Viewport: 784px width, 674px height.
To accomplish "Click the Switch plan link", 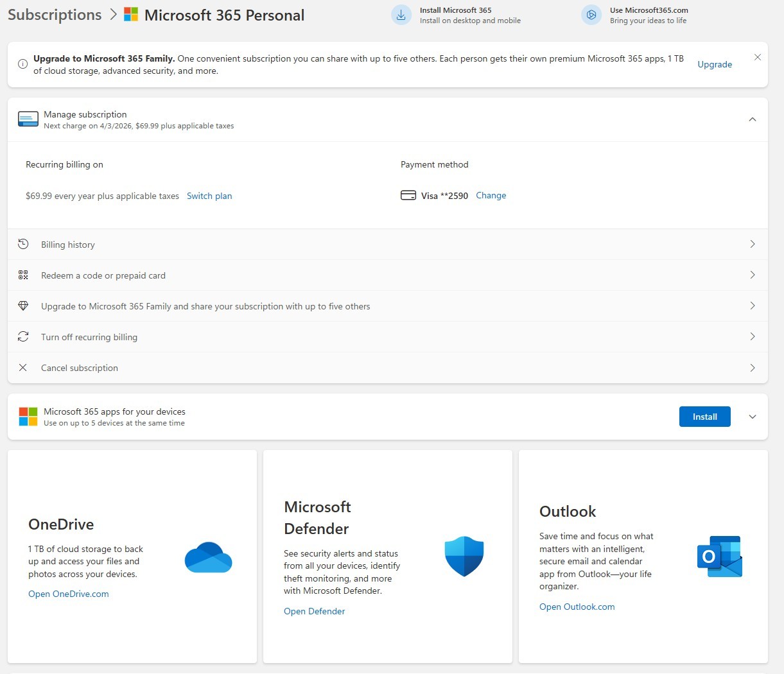I will [209, 196].
